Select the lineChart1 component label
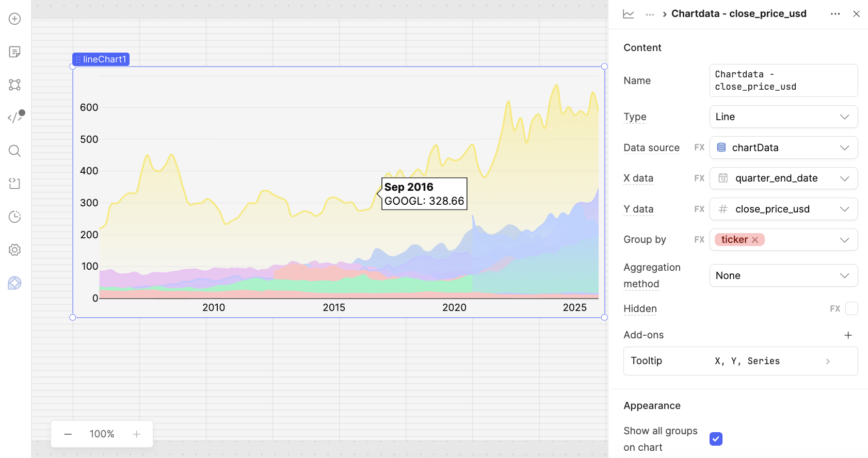Screen dimensions: 868x458 click(x=101, y=59)
